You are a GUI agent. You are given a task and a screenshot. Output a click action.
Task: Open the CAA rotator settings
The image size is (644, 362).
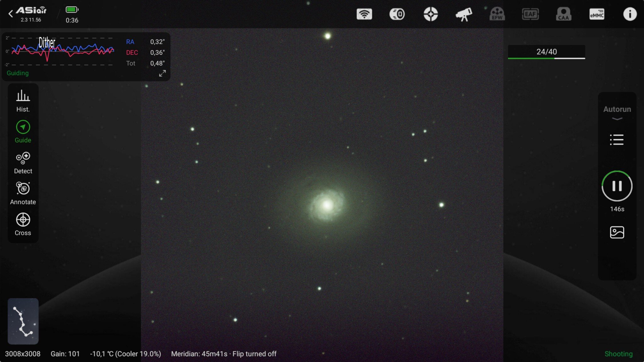(563, 14)
